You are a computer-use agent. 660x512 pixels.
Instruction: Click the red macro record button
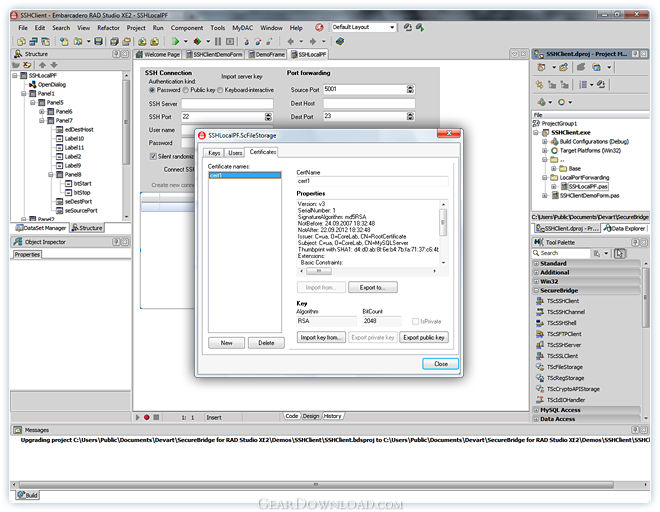(146, 417)
